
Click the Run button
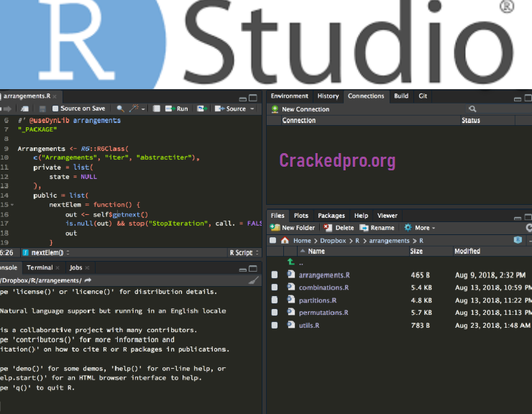coord(177,109)
